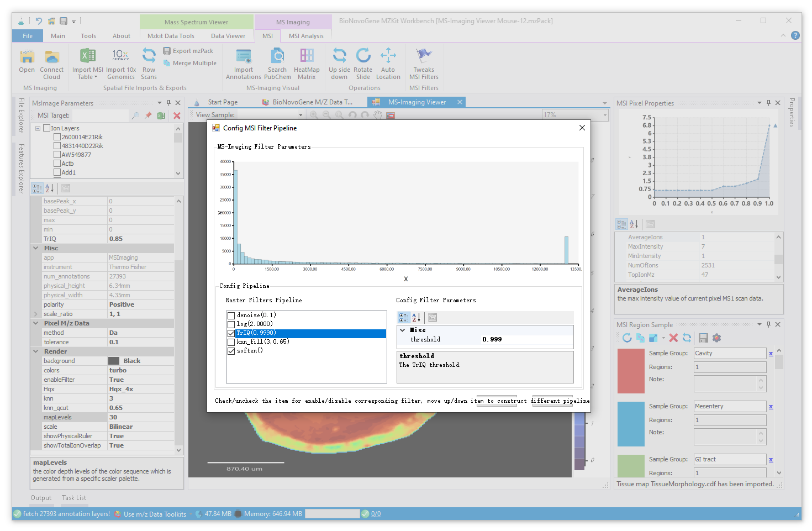Open the View Sample dropdown
Image resolution: width=812 pixels, height=531 pixels.
(300, 115)
